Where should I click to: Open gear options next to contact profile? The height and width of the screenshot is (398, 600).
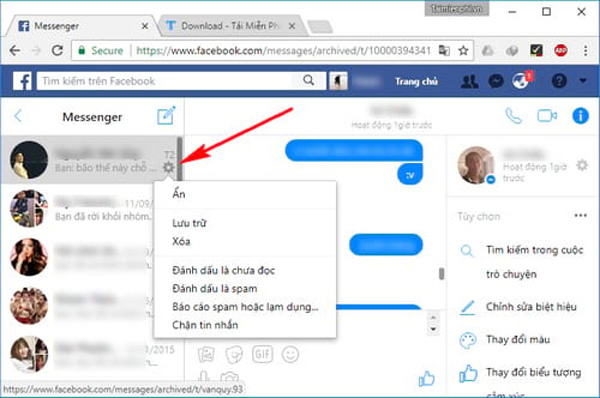[582, 166]
